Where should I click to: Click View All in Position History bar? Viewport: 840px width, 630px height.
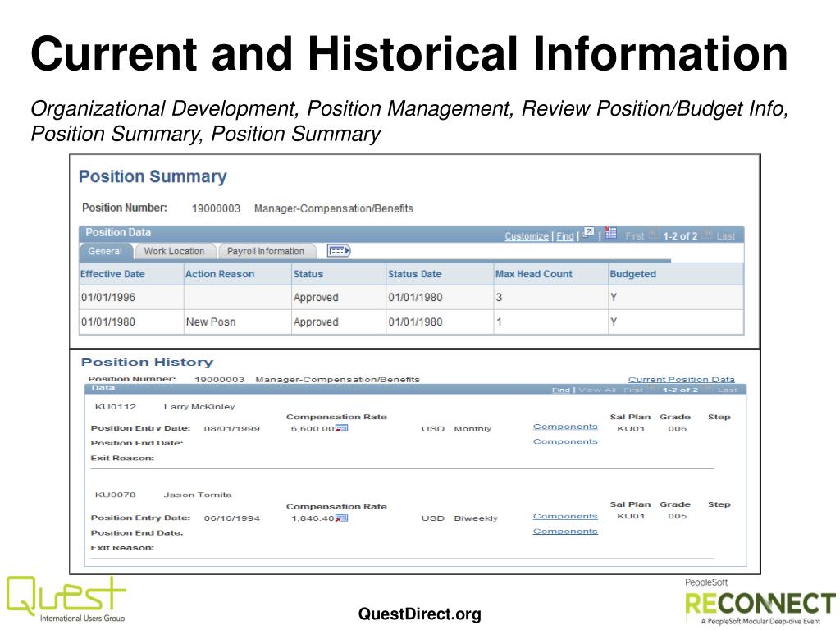tap(597, 390)
